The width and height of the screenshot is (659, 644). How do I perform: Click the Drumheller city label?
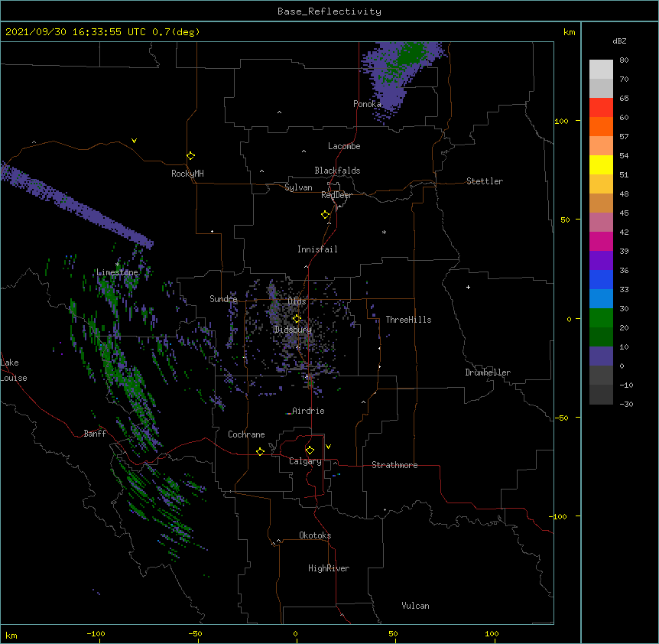coord(488,372)
